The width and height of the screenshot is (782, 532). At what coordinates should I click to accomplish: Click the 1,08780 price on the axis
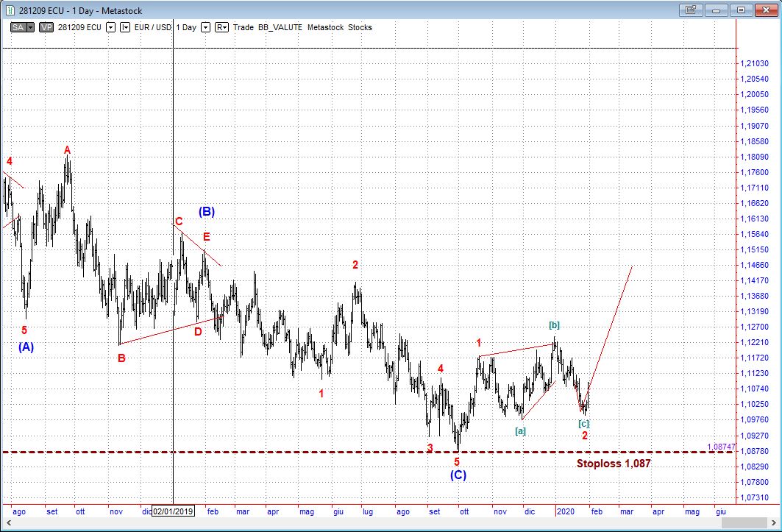(755, 450)
